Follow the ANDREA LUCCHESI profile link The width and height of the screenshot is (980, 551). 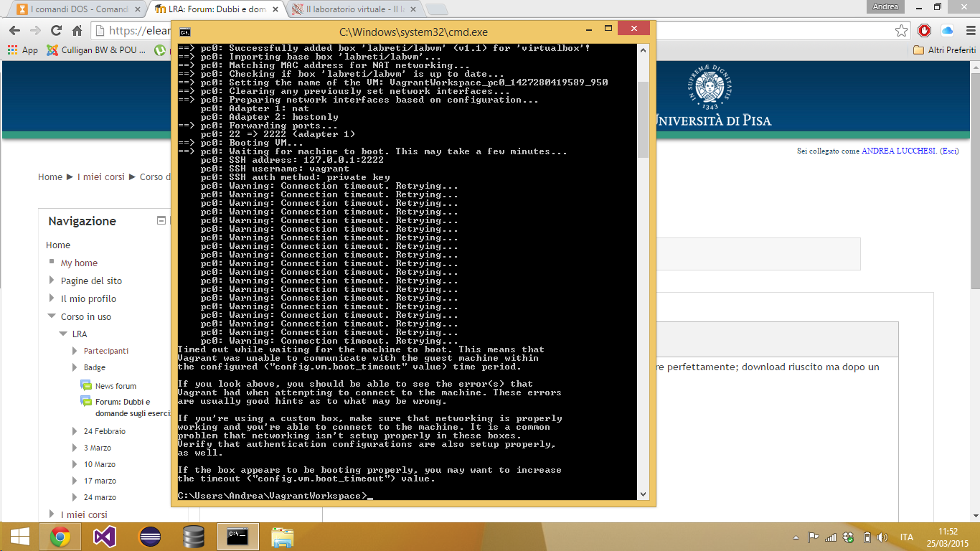[x=899, y=151]
